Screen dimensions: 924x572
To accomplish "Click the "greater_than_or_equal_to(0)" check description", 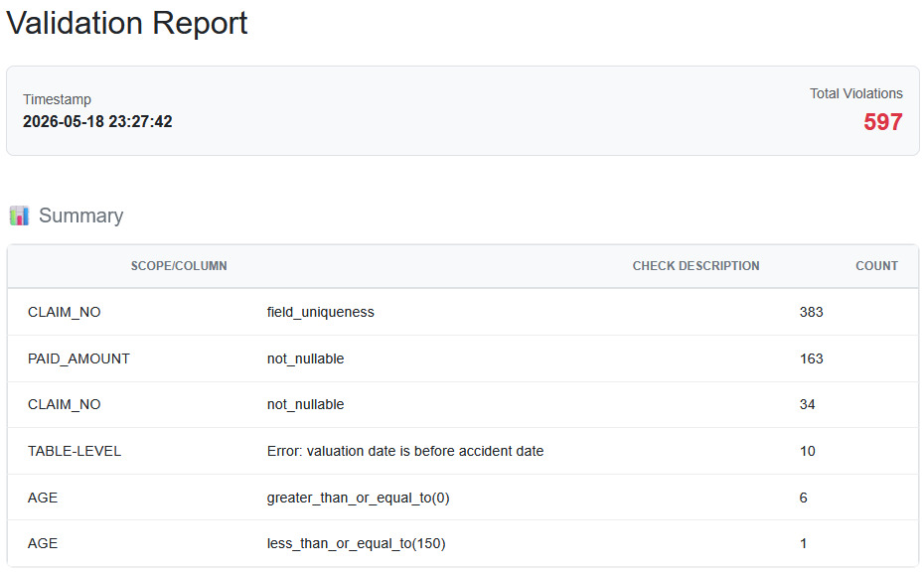I will coord(359,498).
